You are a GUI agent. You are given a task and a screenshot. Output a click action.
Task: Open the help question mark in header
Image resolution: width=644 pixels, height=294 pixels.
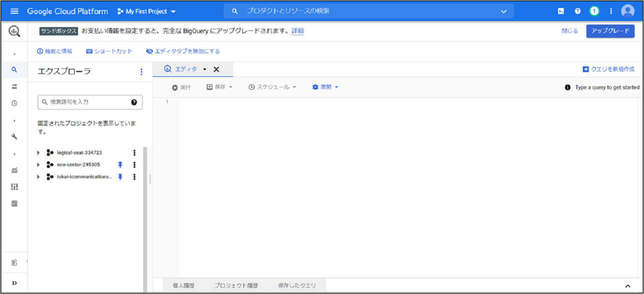click(x=577, y=11)
